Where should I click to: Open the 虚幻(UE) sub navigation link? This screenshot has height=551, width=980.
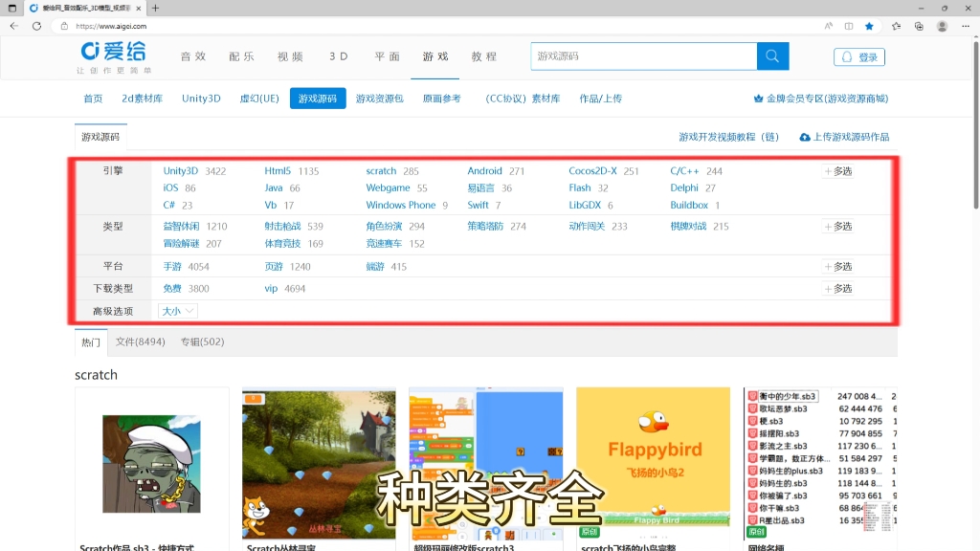259,99
